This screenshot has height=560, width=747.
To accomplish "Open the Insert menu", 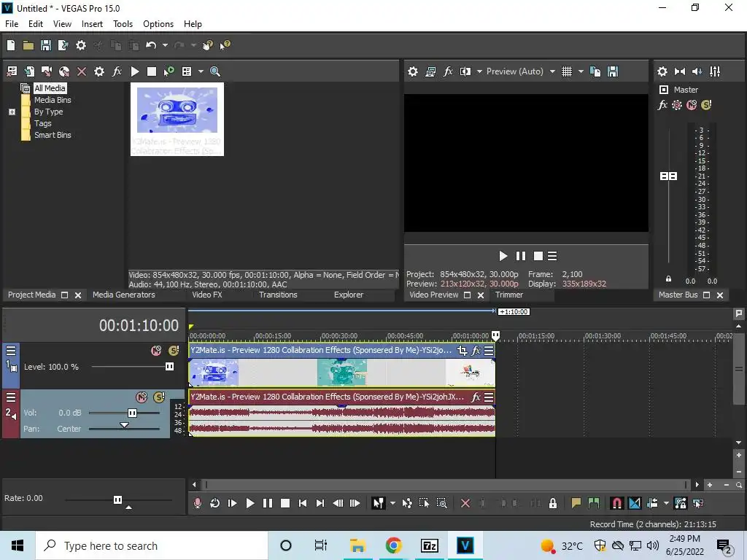I will (x=92, y=24).
